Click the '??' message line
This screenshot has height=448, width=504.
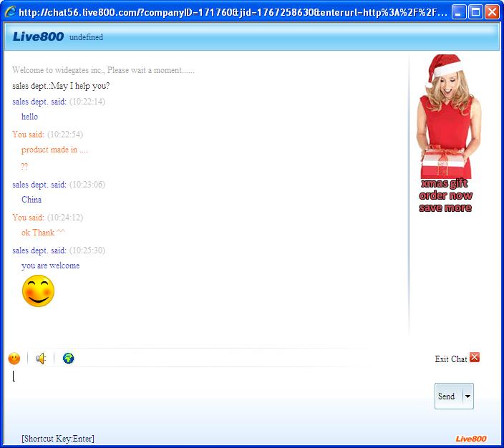pyautogui.click(x=24, y=167)
